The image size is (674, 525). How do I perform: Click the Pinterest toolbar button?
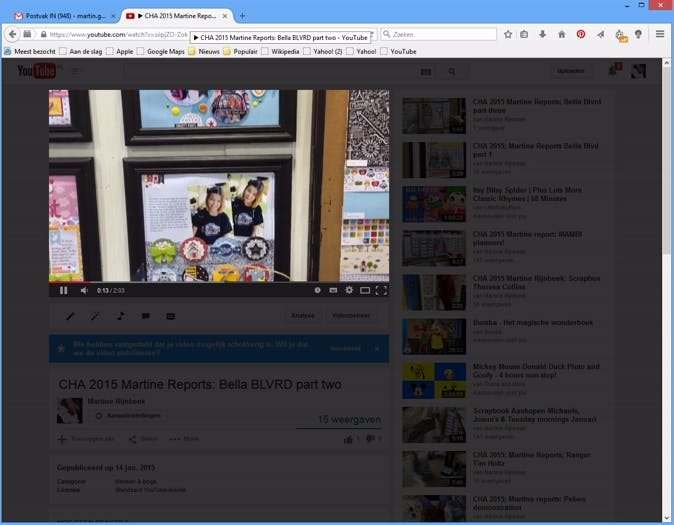tap(581, 34)
